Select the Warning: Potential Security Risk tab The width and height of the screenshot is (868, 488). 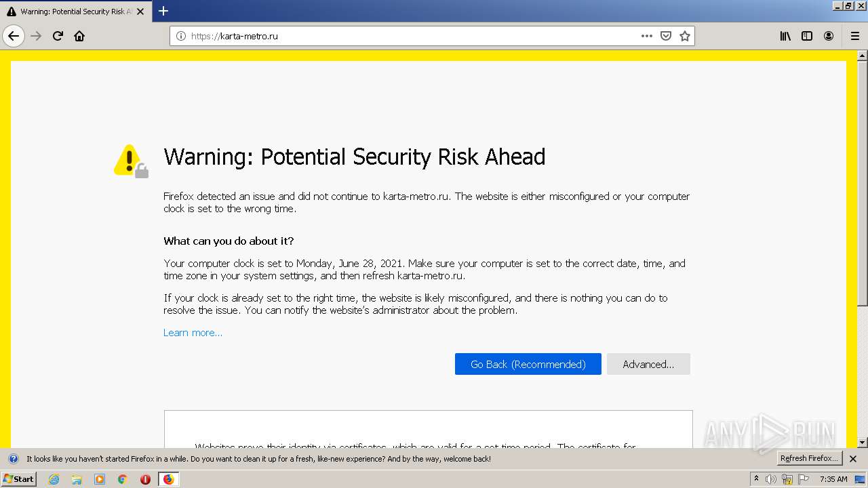(71, 12)
